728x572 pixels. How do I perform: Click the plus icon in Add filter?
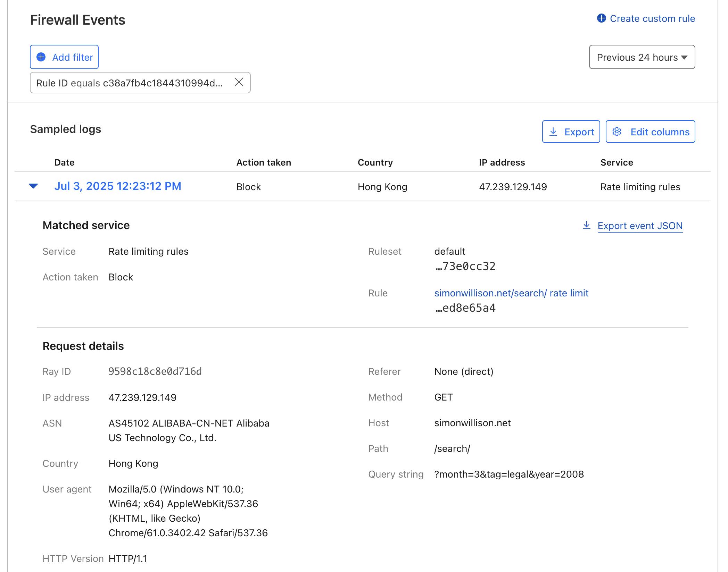(x=41, y=57)
